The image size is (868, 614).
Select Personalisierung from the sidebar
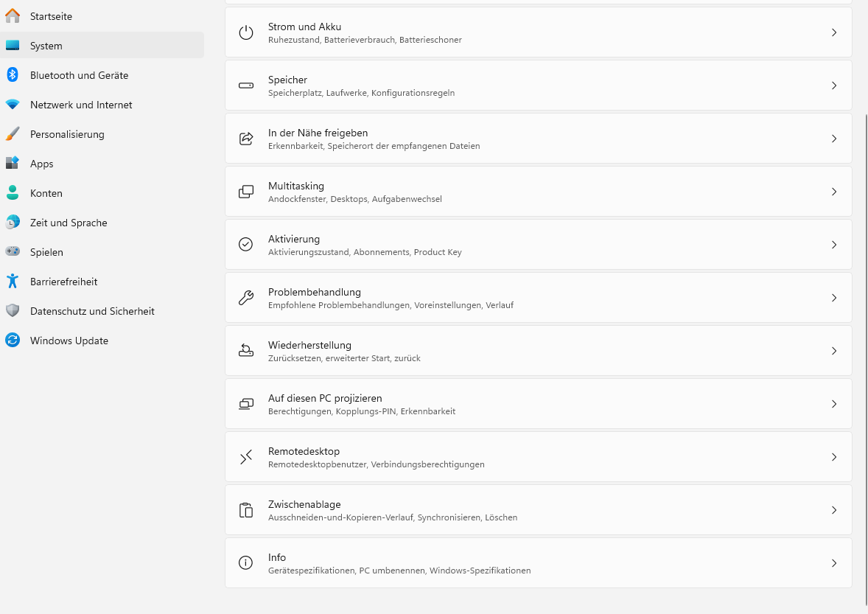(67, 134)
